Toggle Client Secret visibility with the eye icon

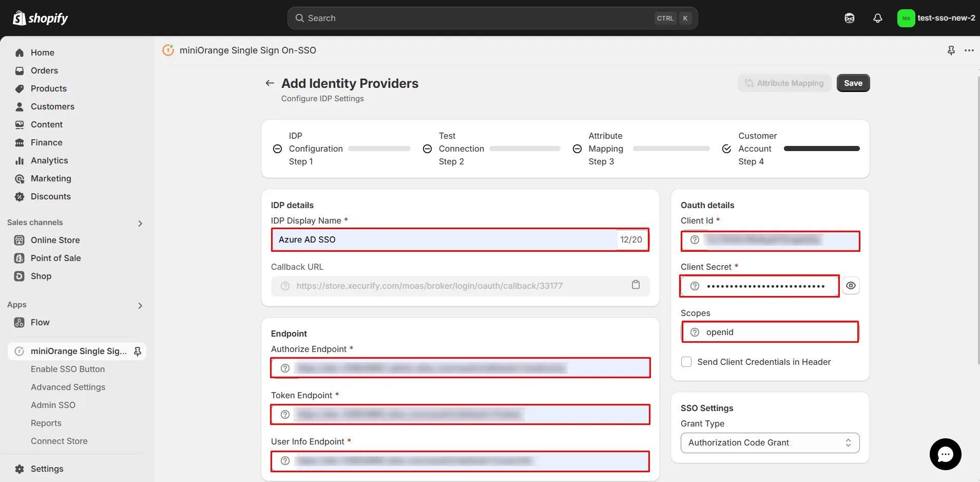pyautogui.click(x=851, y=286)
